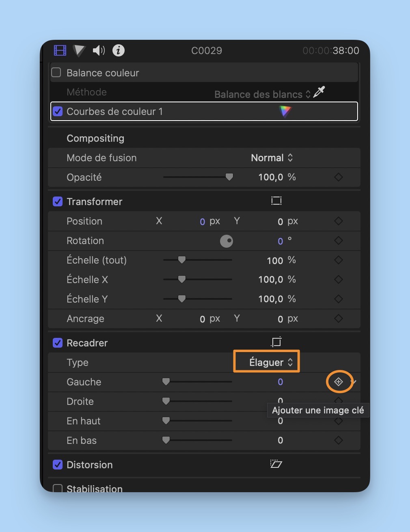The image size is (410, 532).
Task: Uncheck the Transformer checkbox
Action: click(58, 201)
